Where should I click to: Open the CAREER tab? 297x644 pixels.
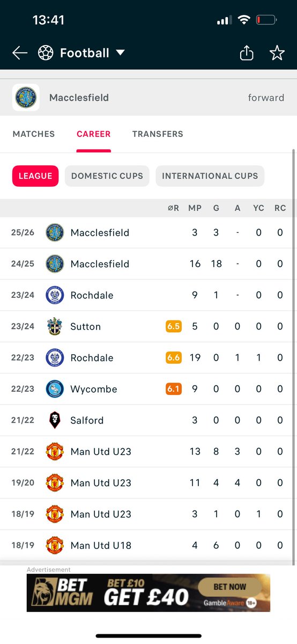[x=94, y=134]
